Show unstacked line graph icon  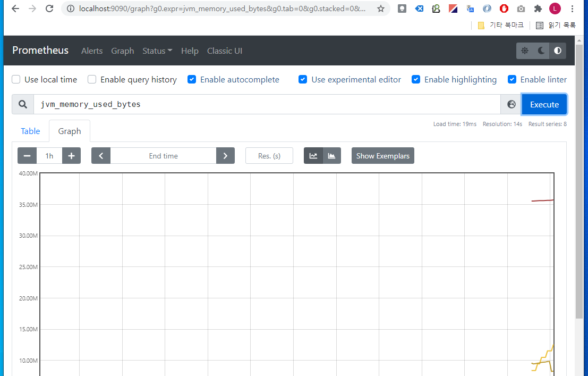click(313, 156)
